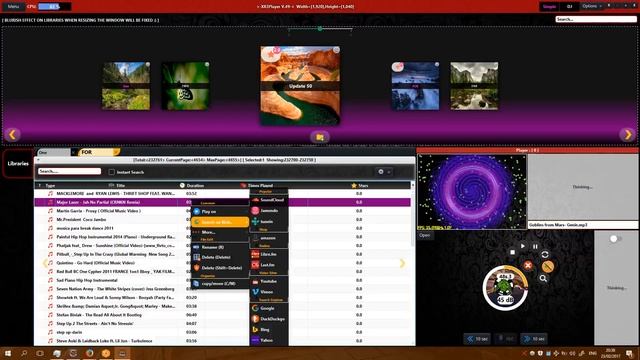The width and height of the screenshot is (640, 360).
Task: Click the magnifier search icon in player
Action: [x=543, y=278]
